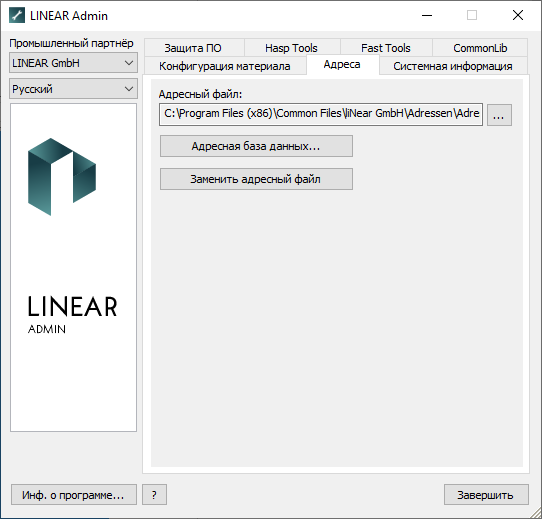Click the Адресная база данных button

pos(256,146)
